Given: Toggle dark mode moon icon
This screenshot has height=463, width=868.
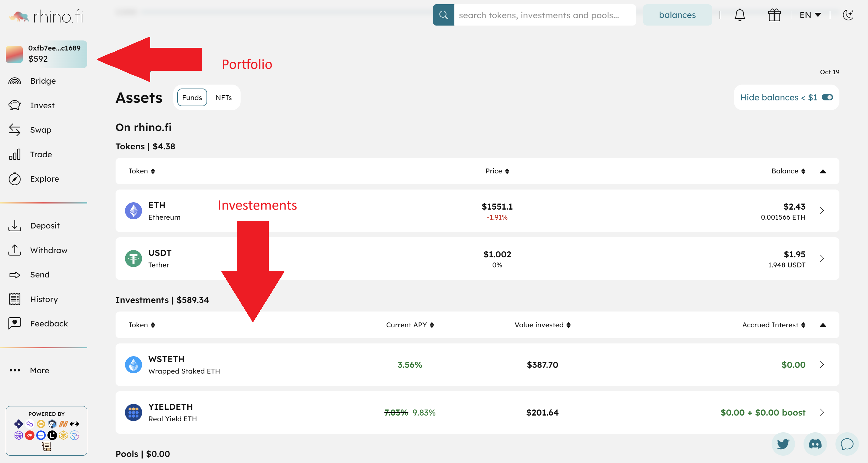Looking at the screenshot, I should click(848, 15).
